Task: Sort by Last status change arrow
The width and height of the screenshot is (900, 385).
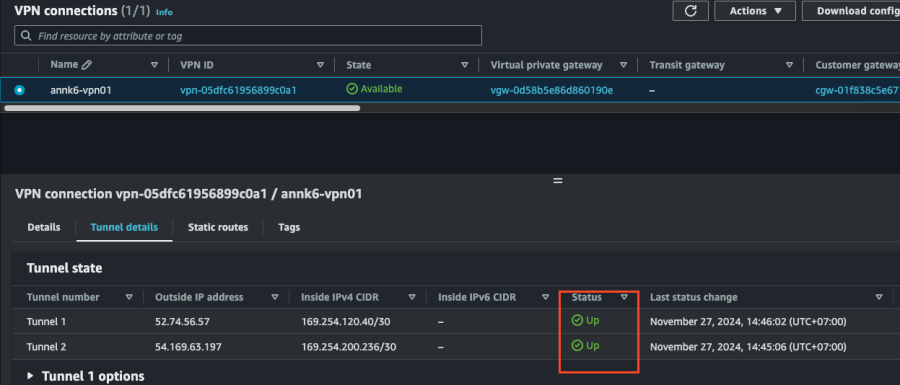Action: 879,297
